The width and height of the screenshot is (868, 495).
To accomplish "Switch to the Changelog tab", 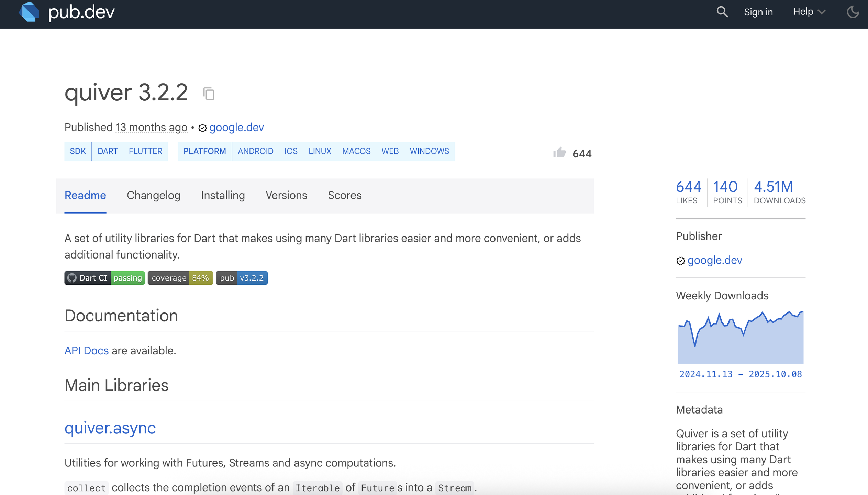I will pos(153,195).
